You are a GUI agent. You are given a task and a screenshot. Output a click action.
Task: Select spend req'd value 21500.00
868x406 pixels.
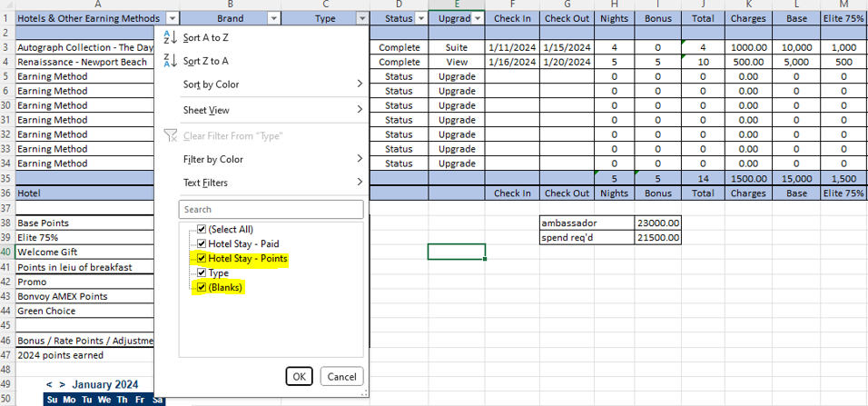(657, 238)
